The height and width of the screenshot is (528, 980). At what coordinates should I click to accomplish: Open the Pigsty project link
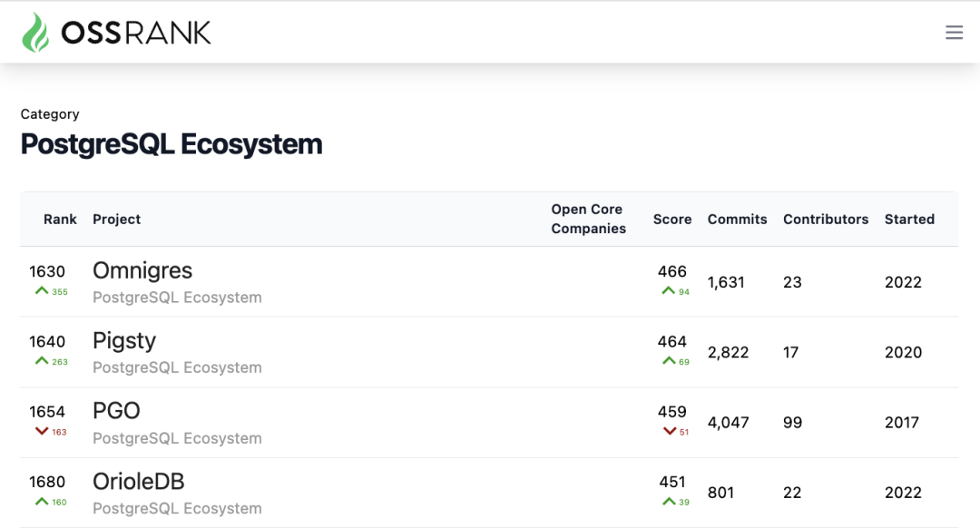(124, 341)
